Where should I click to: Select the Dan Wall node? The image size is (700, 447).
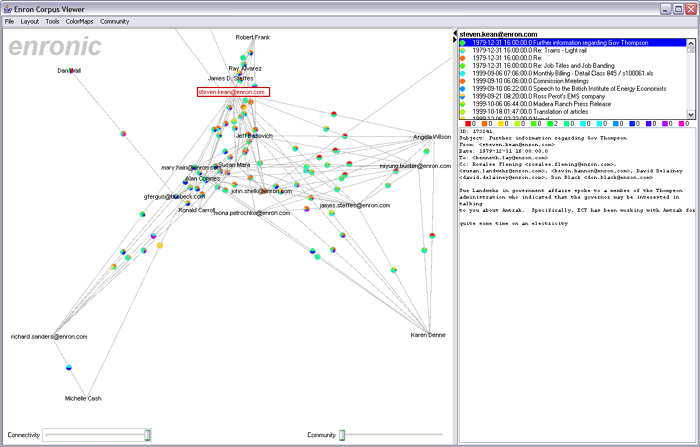(x=69, y=71)
